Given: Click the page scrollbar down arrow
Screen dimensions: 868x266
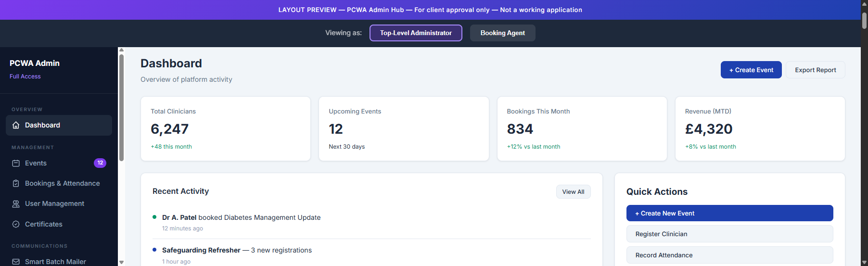Looking at the screenshot, I should pyautogui.click(x=864, y=262).
